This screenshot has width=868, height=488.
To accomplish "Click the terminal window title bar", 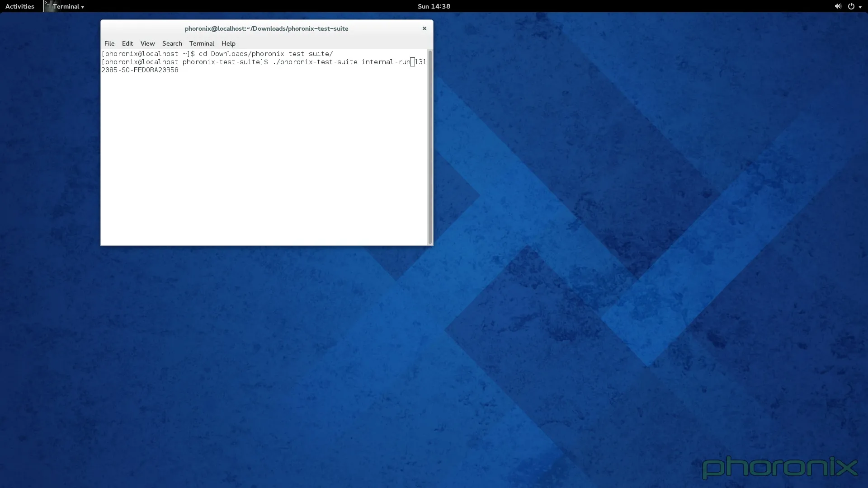I will [x=266, y=28].
